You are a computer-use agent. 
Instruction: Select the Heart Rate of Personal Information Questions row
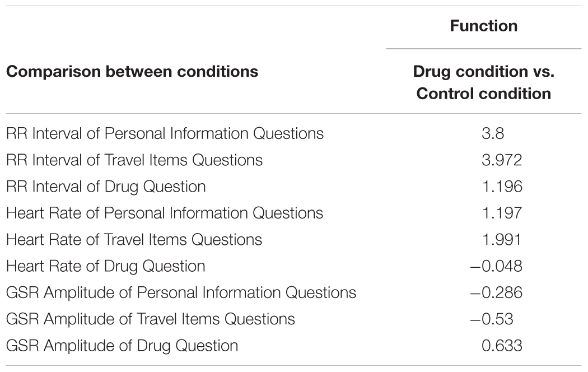293,213
